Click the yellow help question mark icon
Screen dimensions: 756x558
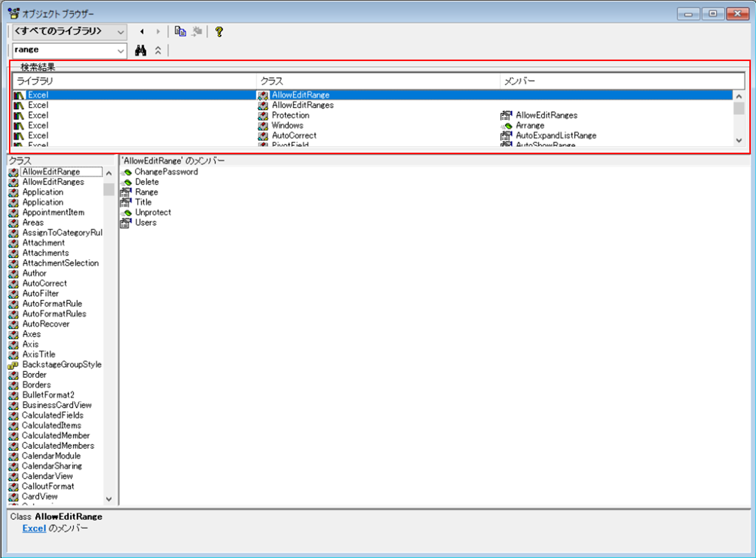219,32
